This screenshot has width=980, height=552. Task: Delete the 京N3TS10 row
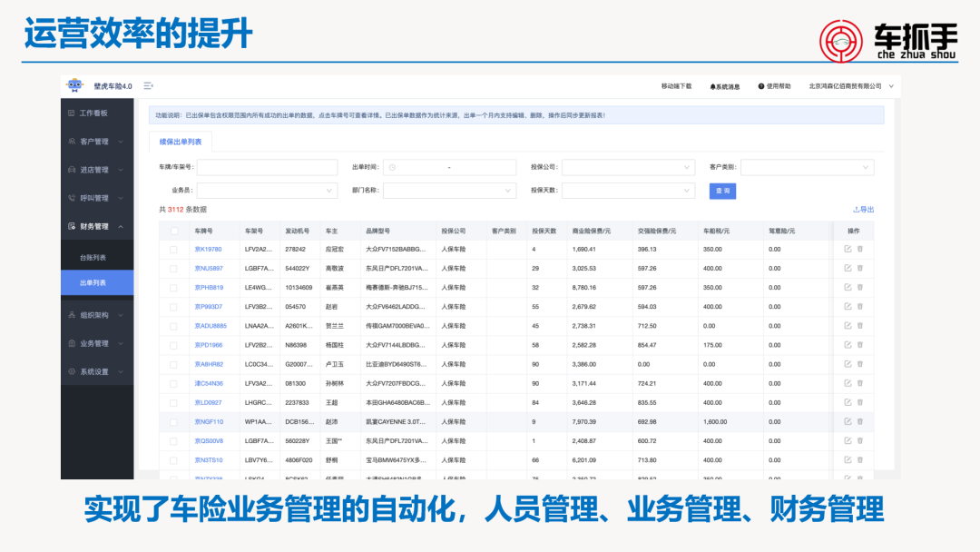point(860,460)
